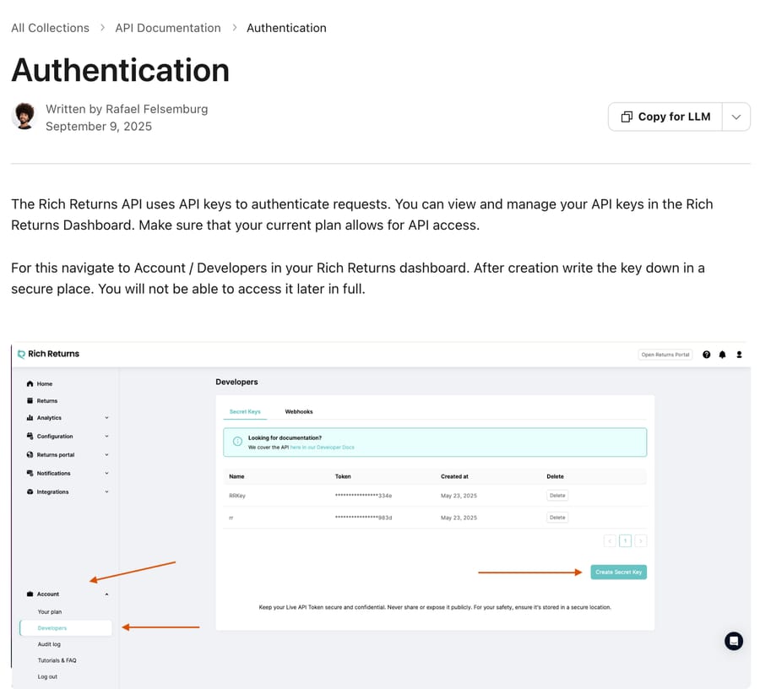
Task: Go to API Documentation breadcrumb
Action: click(168, 28)
